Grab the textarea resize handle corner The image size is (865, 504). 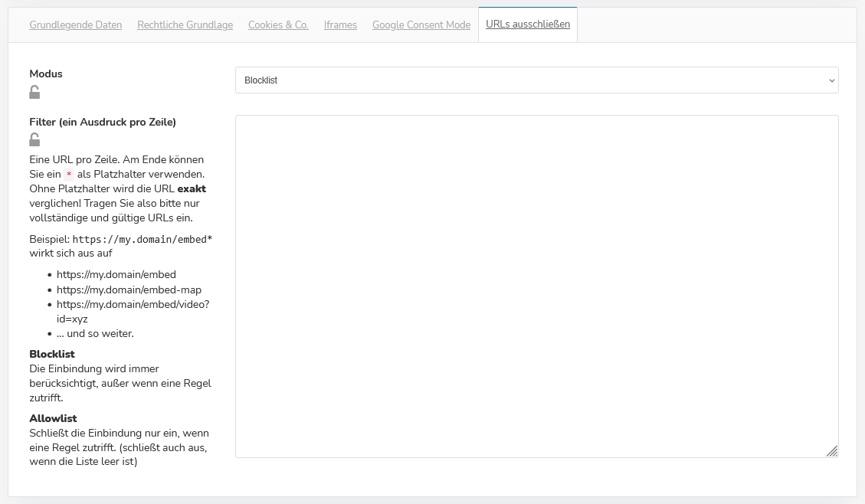click(x=832, y=451)
